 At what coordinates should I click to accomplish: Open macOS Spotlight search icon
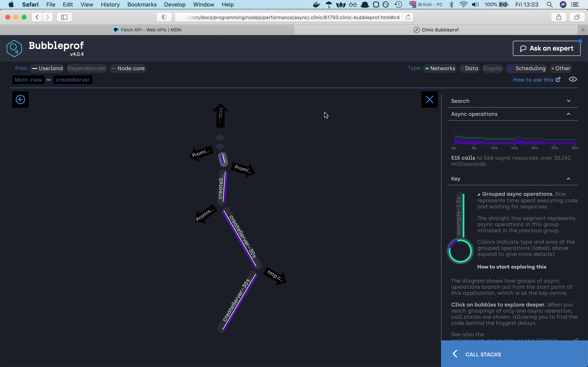tap(549, 5)
